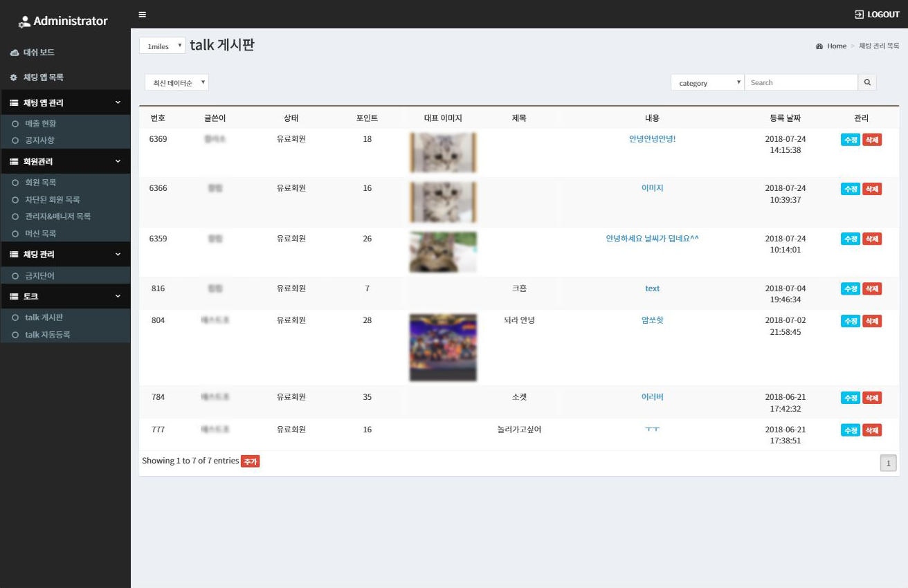This screenshot has width=908, height=588.
Task: Collapse the 회원관리 section
Action: 65,161
